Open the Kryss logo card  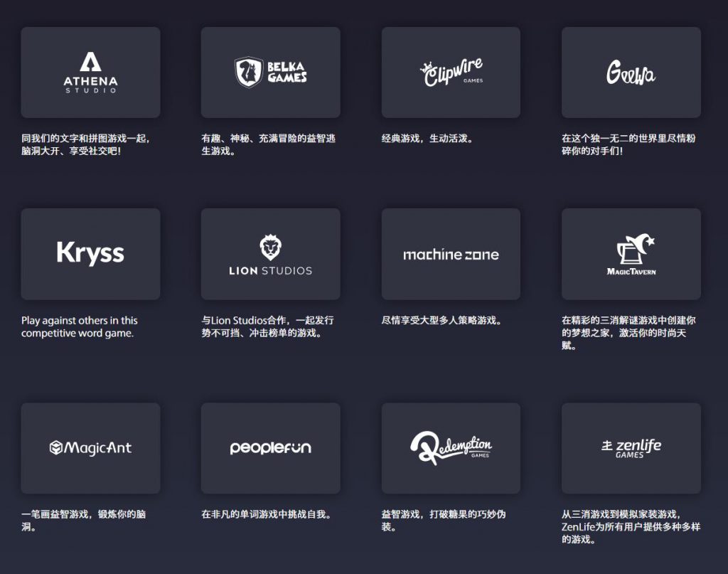click(90, 254)
